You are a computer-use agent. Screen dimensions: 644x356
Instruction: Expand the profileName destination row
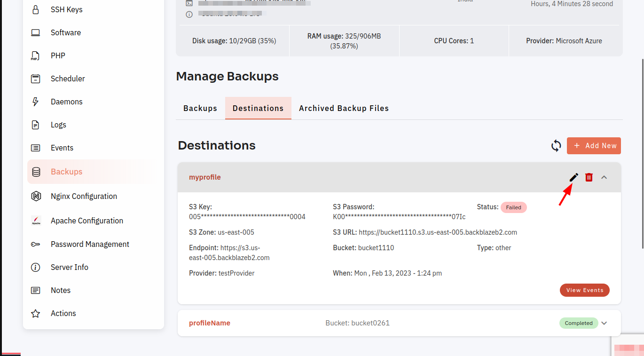[x=605, y=323]
